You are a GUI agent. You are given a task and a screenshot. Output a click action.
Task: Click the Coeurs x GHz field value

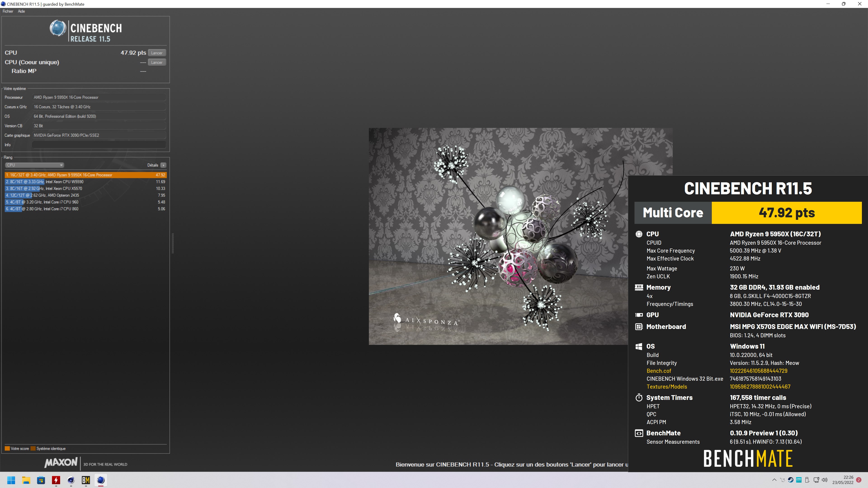[x=99, y=107]
